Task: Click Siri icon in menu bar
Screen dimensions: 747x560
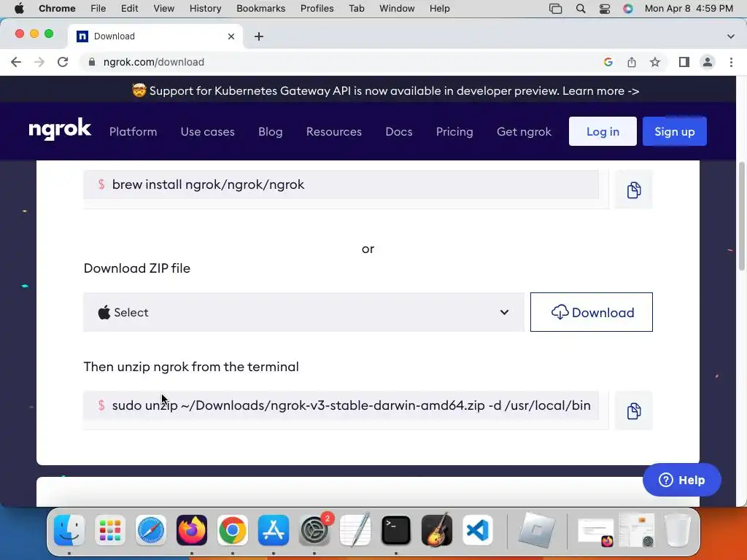Action: (628, 9)
